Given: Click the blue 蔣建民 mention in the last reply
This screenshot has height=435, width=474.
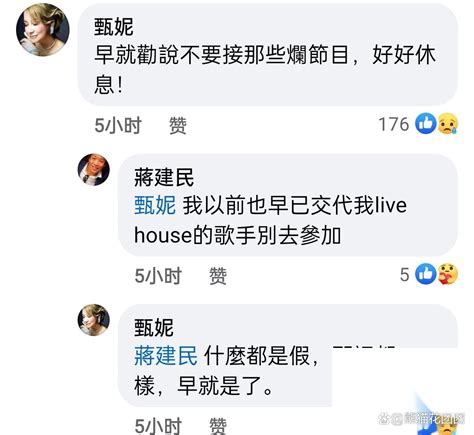Looking at the screenshot, I should [166, 356].
